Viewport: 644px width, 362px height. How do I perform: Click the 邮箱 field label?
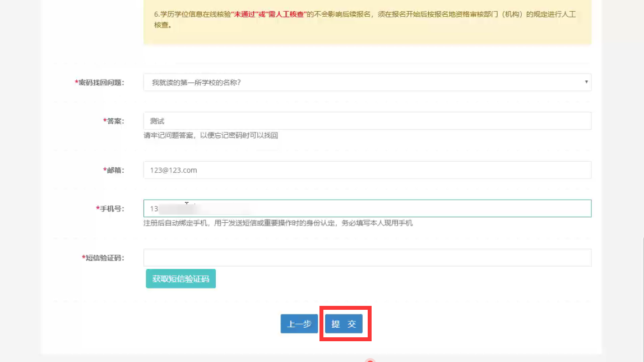pos(114,170)
